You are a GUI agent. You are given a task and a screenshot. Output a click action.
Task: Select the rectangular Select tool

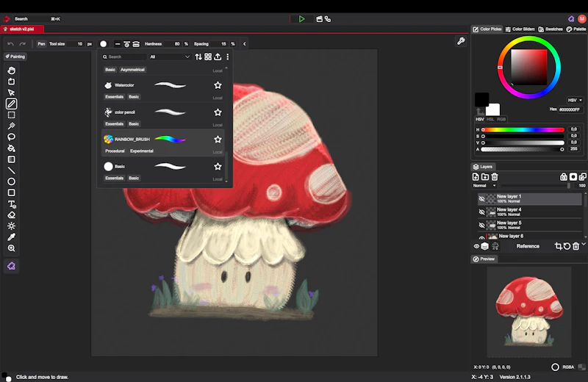(x=11, y=115)
